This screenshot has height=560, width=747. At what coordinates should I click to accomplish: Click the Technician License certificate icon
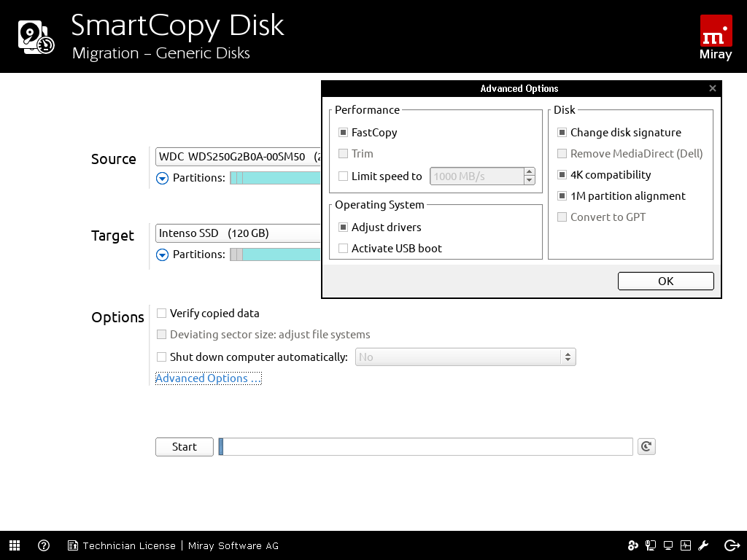pyautogui.click(x=73, y=545)
